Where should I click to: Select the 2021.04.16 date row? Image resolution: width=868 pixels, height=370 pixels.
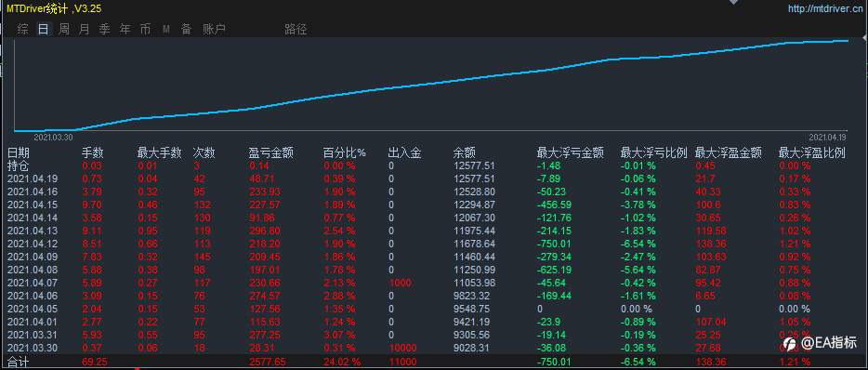click(x=33, y=192)
